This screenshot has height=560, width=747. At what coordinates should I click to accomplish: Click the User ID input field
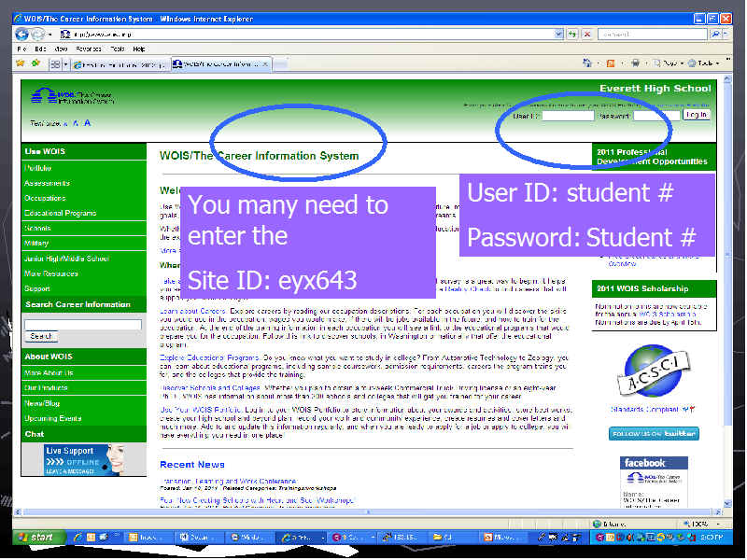pyautogui.click(x=569, y=116)
